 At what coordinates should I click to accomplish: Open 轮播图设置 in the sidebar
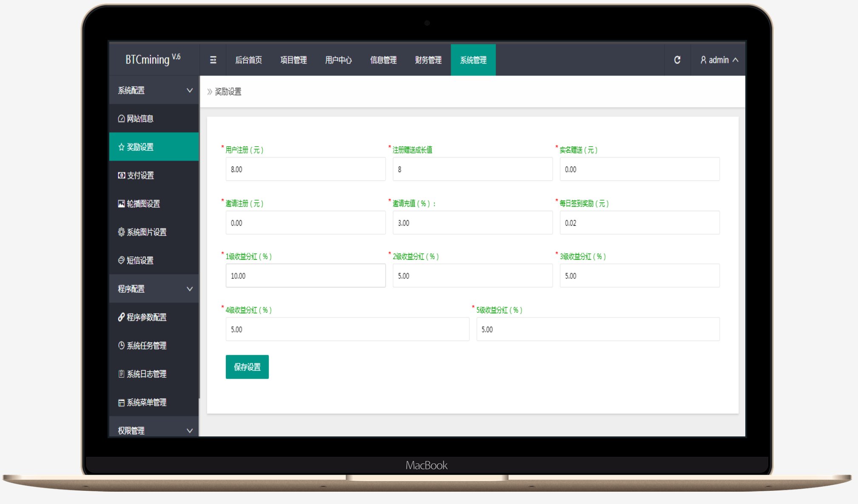tap(154, 204)
